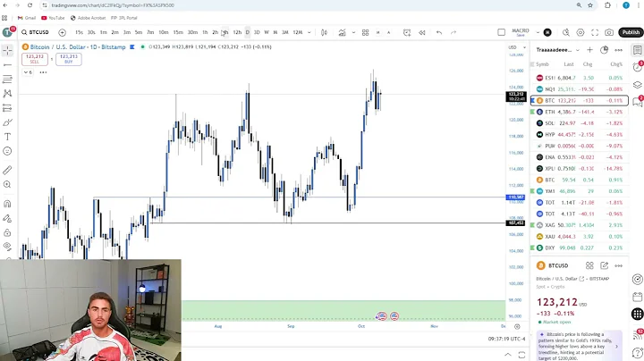This screenshot has width=644, height=361.
Task: Switch to the 1m timeframe
Action: point(104,32)
